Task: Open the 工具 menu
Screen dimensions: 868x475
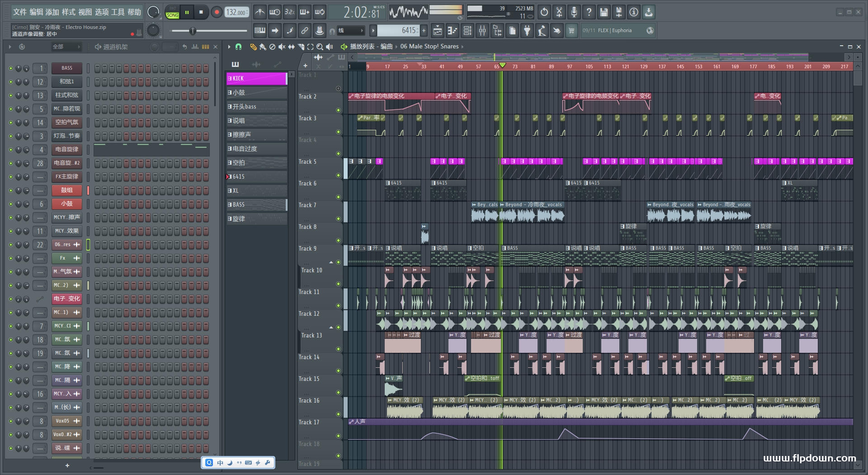Action: [x=118, y=12]
